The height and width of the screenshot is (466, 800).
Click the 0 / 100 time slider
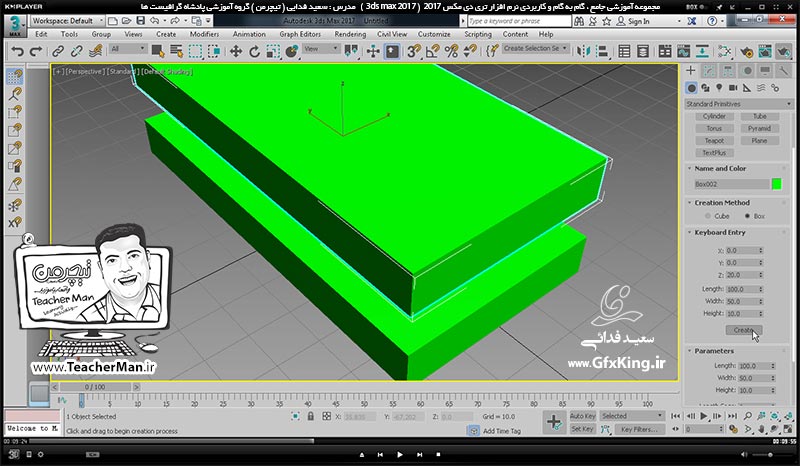pyautogui.click(x=95, y=387)
